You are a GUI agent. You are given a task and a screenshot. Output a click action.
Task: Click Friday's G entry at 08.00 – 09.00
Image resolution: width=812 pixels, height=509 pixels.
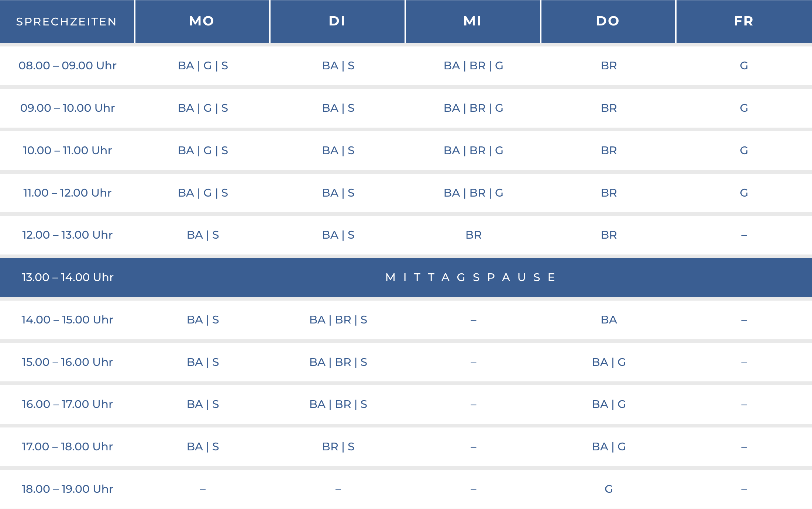[x=744, y=66]
